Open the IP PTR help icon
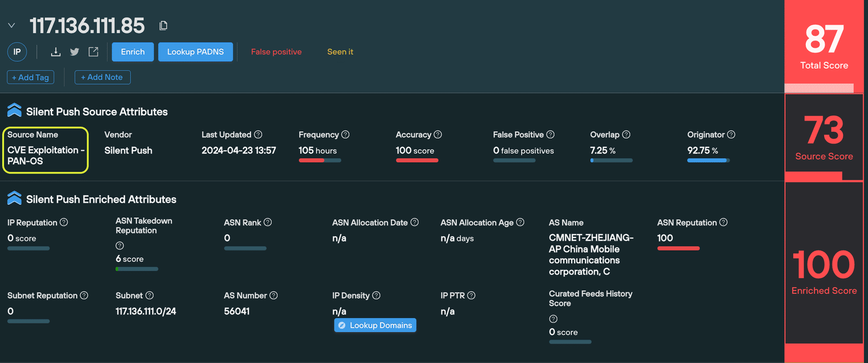Screen dimensions: 868x363 point(471,296)
